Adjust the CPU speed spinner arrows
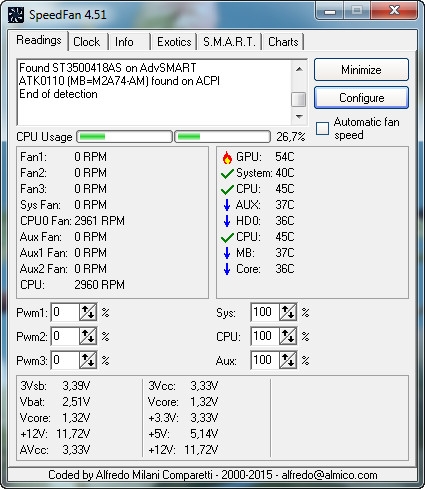 click(x=288, y=336)
